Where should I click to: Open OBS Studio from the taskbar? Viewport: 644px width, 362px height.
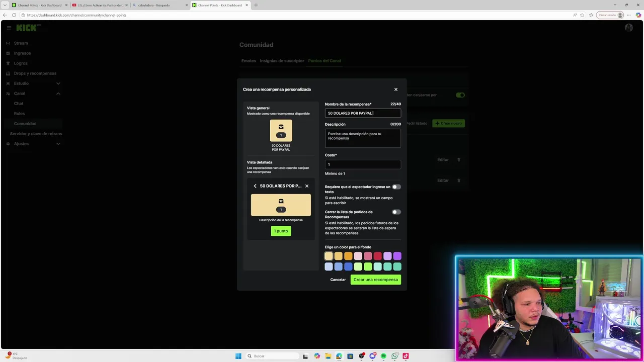[x=361, y=356]
